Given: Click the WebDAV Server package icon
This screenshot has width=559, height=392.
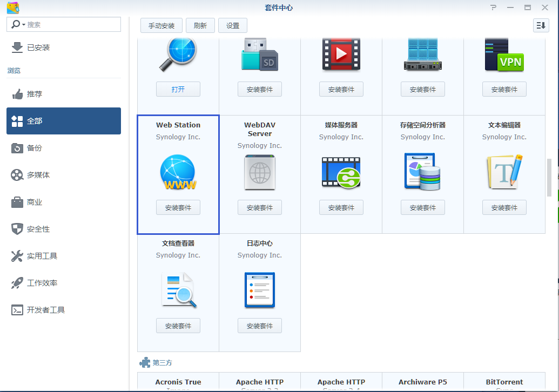Looking at the screenshot, I should click(260, 172).
